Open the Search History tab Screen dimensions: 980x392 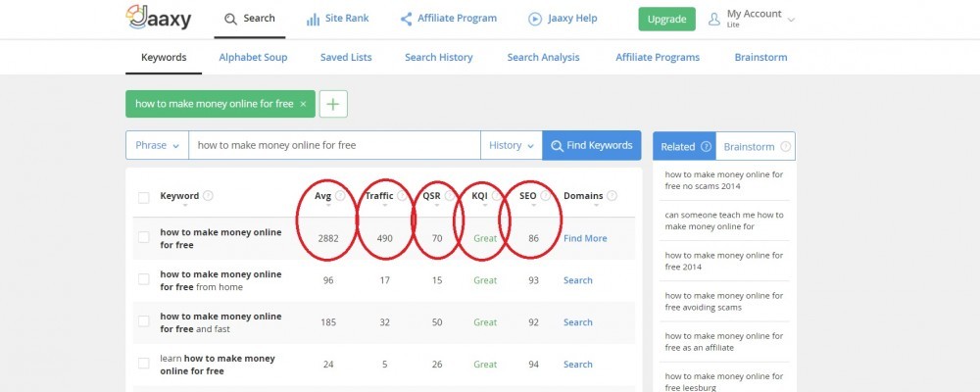[x=439, y=58]
